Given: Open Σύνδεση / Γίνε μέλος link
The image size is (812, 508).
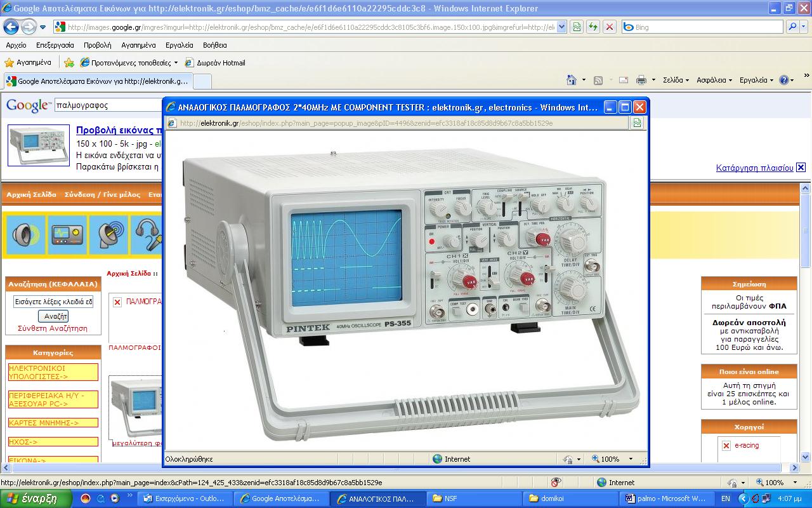Looking at the screenshot, I should (x=103, y=195).
